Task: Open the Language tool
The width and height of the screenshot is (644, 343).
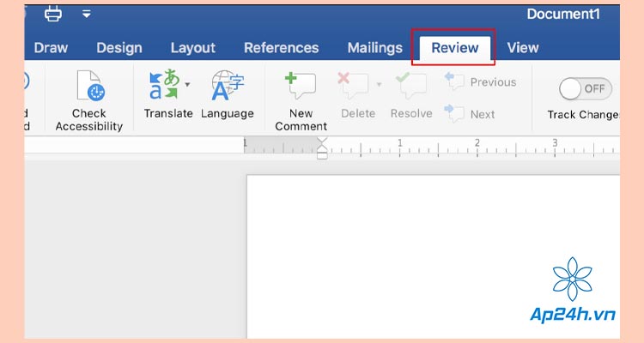Action: [228, 95]
